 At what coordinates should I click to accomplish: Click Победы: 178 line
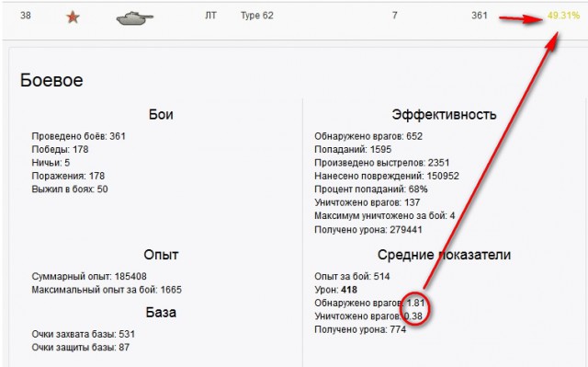[x=60, y=149]
